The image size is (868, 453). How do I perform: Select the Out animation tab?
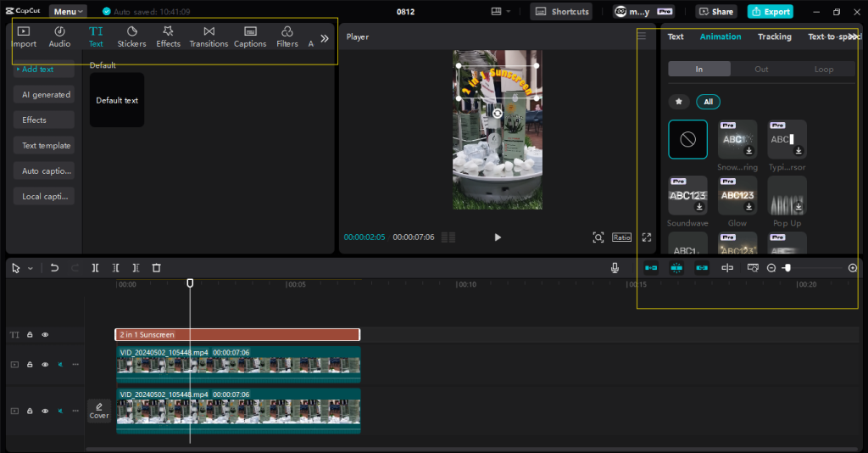761,70
